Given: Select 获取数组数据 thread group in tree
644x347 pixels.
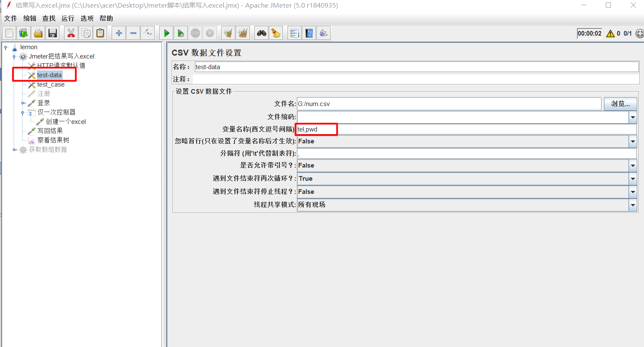Looking at the screenshot, I should tap(48, 150).
